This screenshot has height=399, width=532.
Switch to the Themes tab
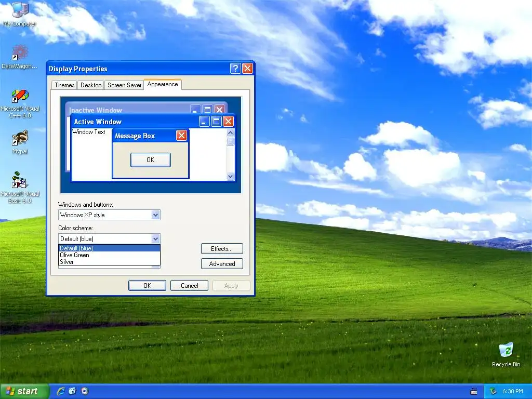pyautogui.click(x=64, y=85)
